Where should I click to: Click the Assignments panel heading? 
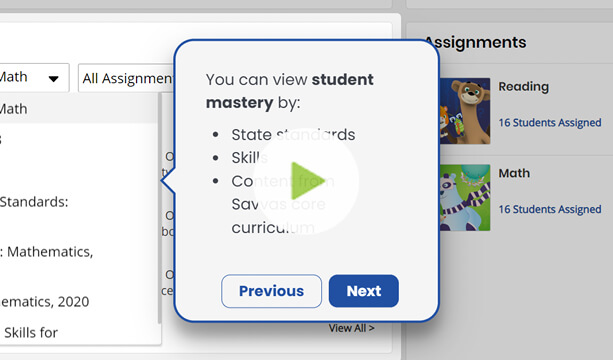(x=475, y=42)
